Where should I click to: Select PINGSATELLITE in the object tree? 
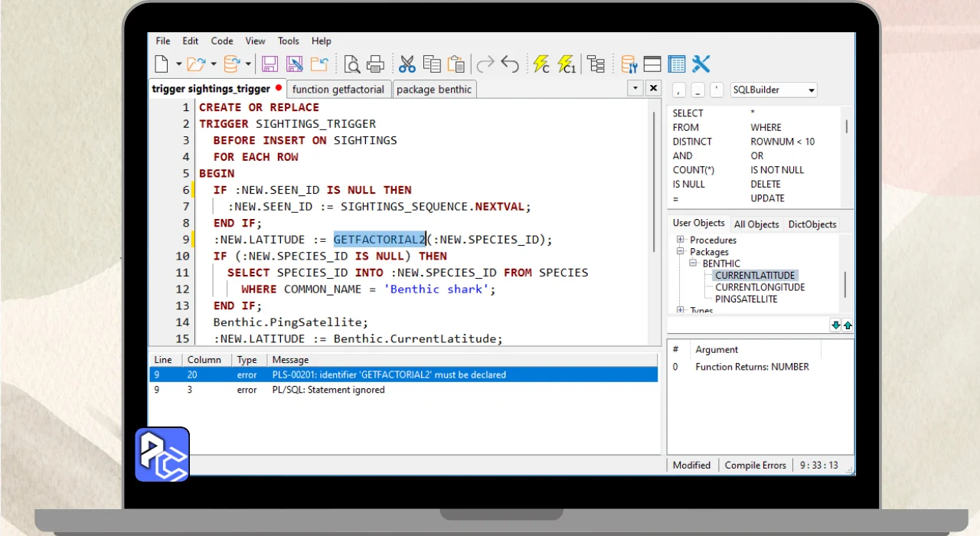(x=746, y=299)
